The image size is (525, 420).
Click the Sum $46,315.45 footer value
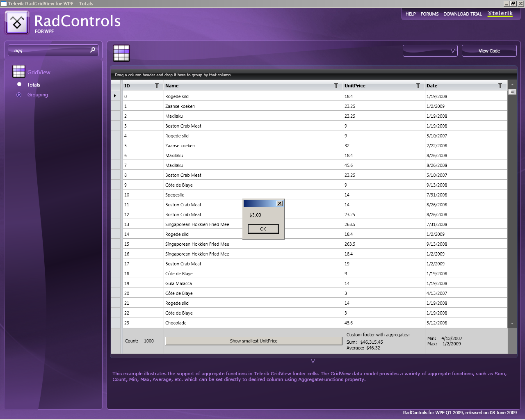pos(372,342)
